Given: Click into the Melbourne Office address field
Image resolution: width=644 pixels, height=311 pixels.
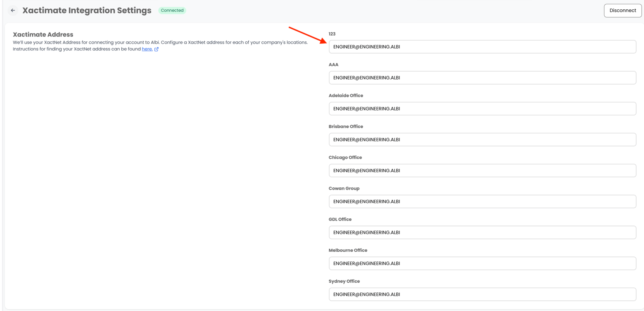Looking at the screenshot, I should click(x=482, y=263).
